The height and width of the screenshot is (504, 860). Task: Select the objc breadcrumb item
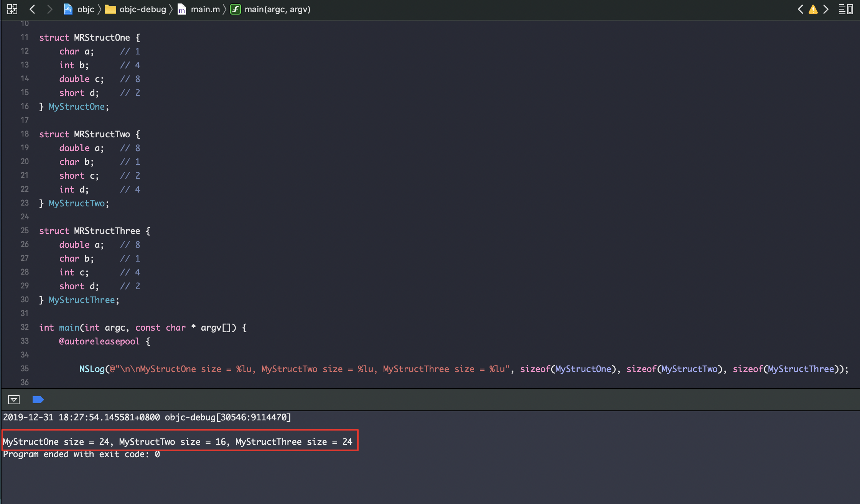[86, 9]
